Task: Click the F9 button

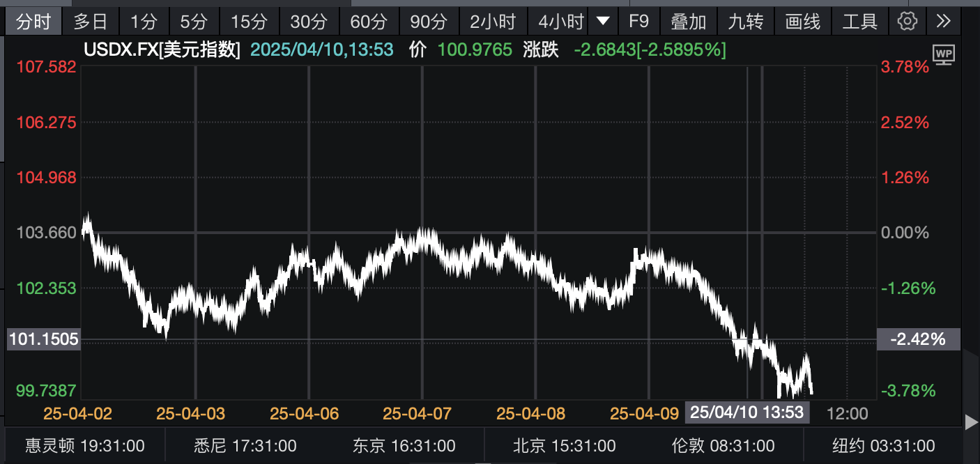Action: tap(638, 21)
